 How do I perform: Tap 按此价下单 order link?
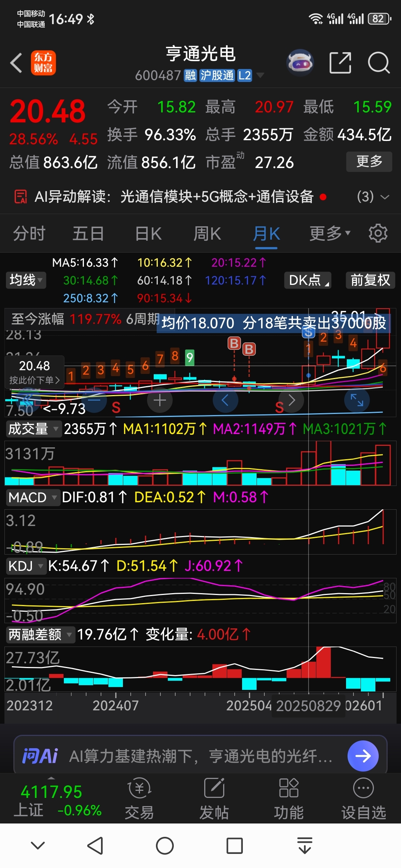pos(34,380)
